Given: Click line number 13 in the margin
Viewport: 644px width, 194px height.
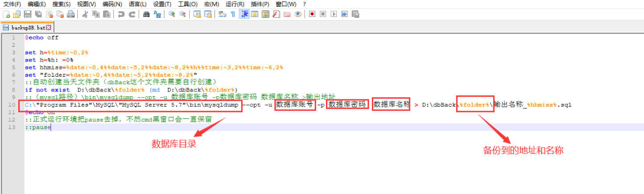Looking at the screenshot, I should (12, 127).
